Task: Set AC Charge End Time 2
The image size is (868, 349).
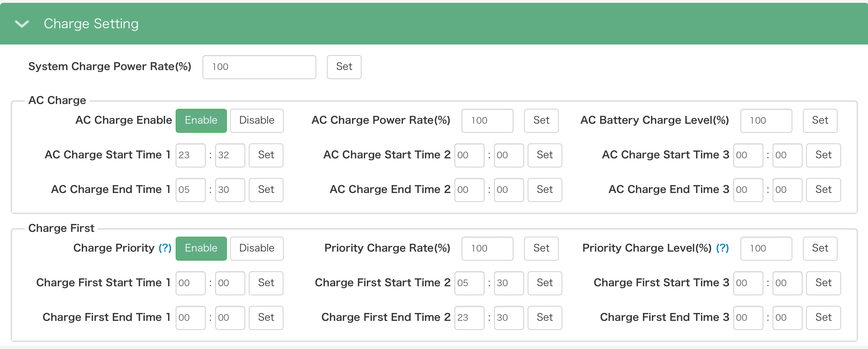Action: (545, 190)
